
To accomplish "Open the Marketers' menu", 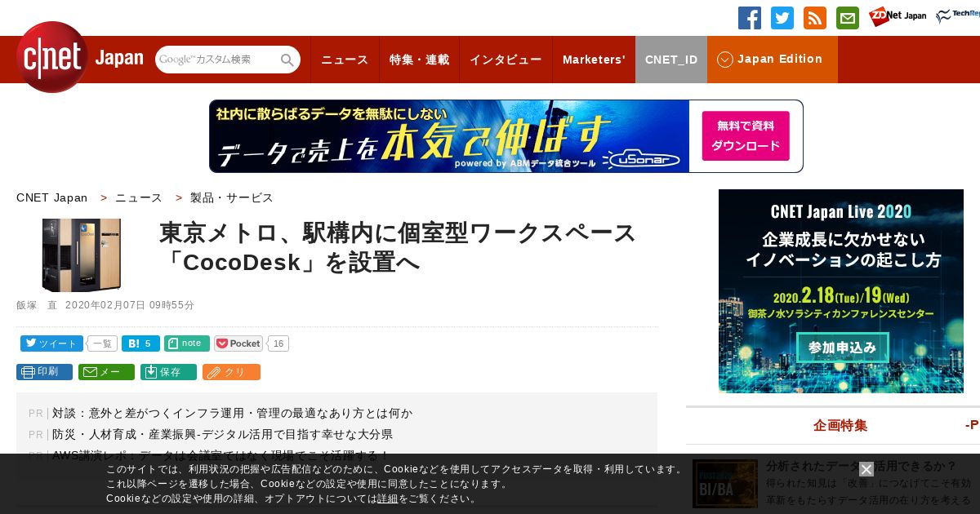I will click(594, 60).
